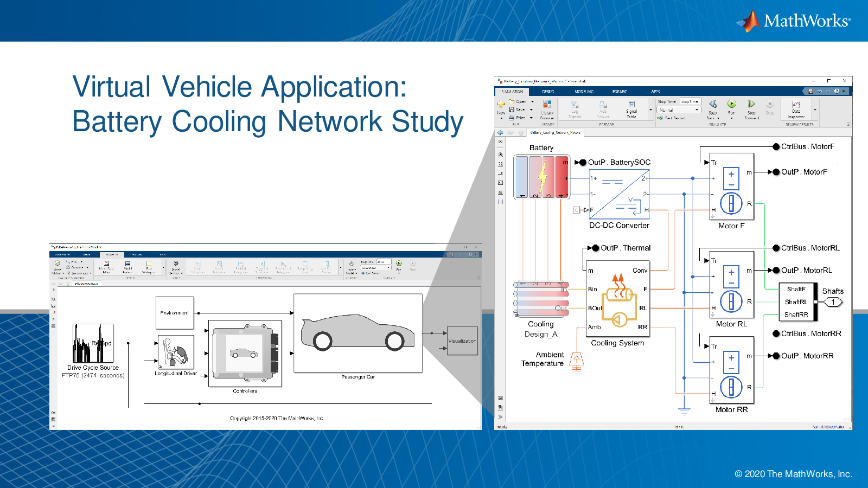
Task: Open the dropdown arrow under Run
Action: pyautogui.click(x=731, y=118)
